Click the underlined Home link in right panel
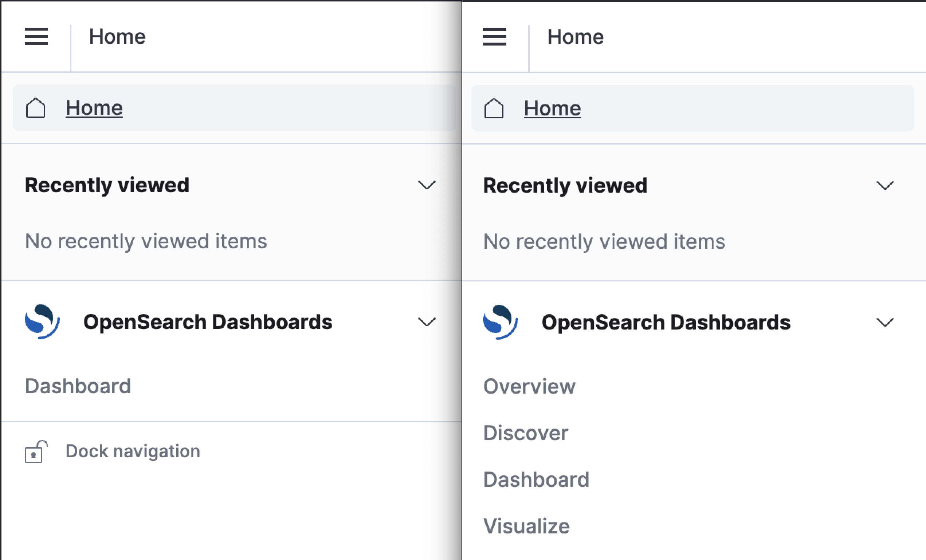The image size is (926, 560). pyautogui.click(x=552, y=109)
